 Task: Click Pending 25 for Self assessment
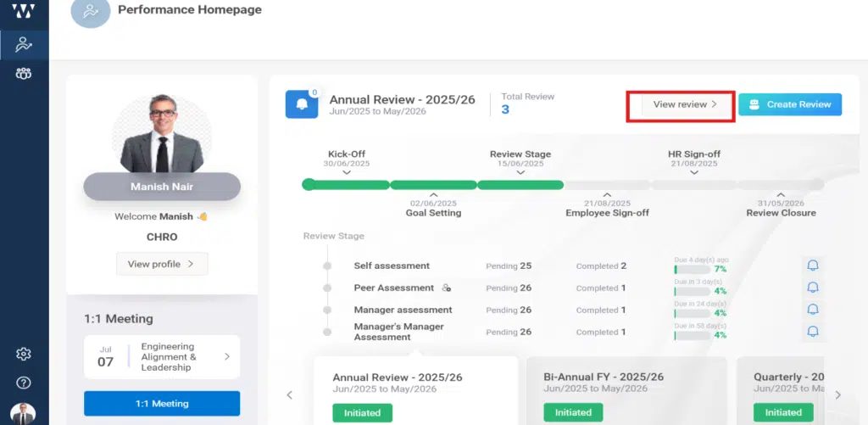tap(509, 266)
